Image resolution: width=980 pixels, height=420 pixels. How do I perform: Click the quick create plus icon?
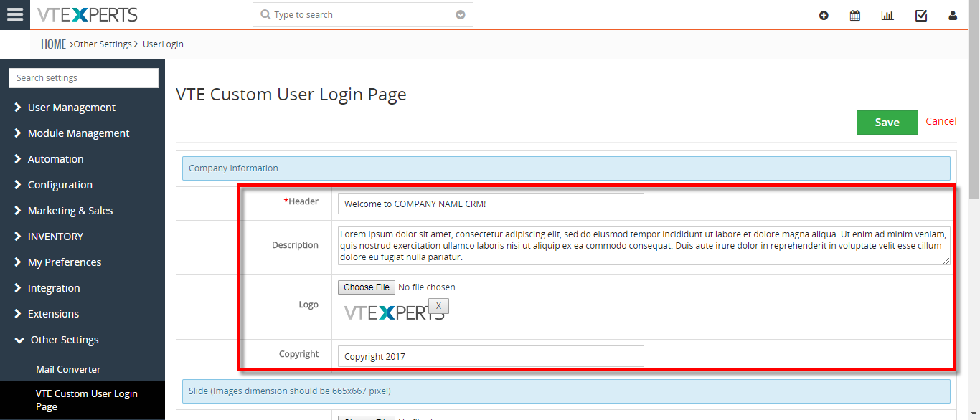pos(824,15)
